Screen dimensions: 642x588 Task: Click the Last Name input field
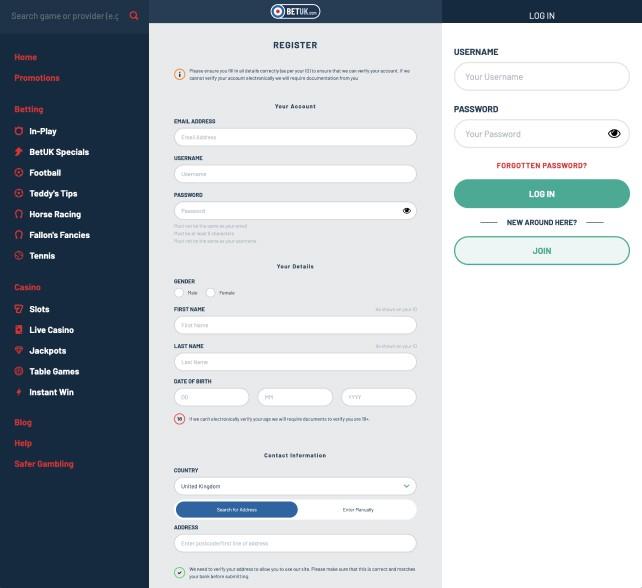(295, 362)
